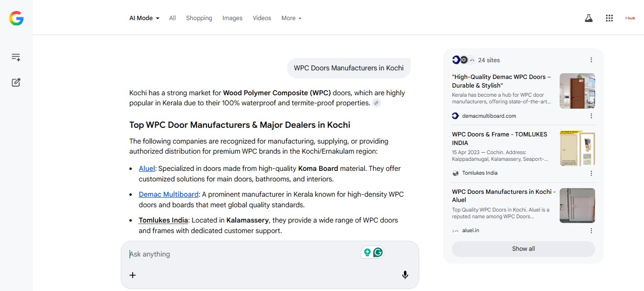
Task: Open three-dot menu for the Tomlukes India result
Action: click(591, 173)
